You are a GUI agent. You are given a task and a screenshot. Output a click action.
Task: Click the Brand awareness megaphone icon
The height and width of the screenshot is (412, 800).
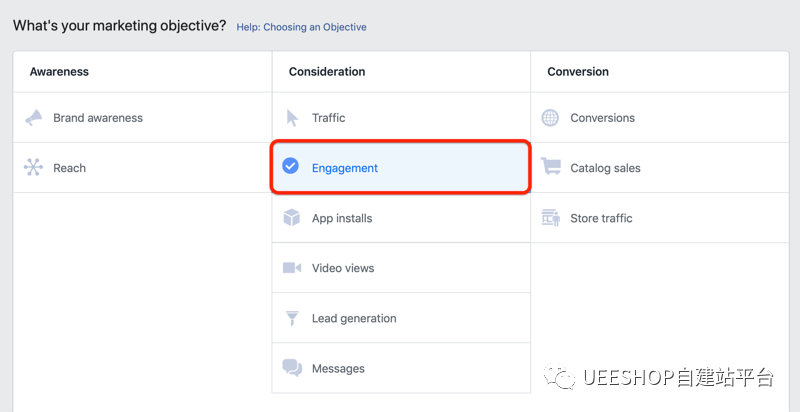[34, 118]
